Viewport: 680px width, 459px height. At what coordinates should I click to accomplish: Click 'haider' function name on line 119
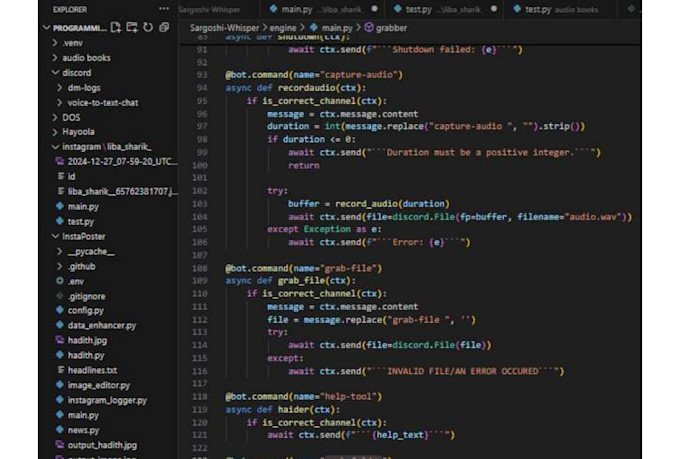pyautogui.click(x=295, y=410)
